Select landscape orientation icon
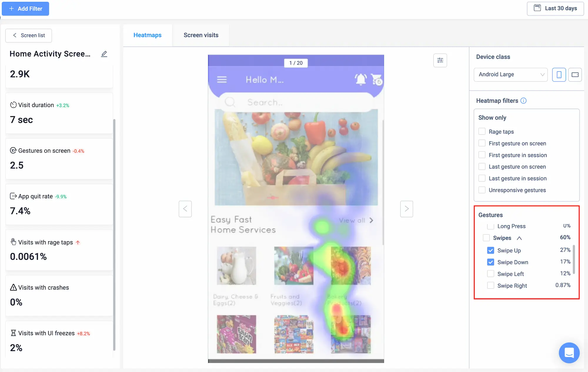This screenshot has height=372, width=588. [x=575, y=75]
